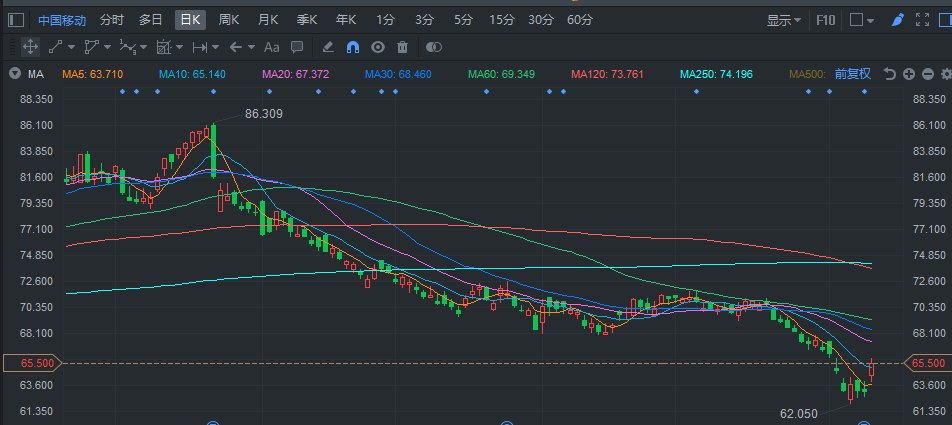952x425 pixels.
Task: Collapse the MA indicator with triangle button
Action: pos(15,74)
